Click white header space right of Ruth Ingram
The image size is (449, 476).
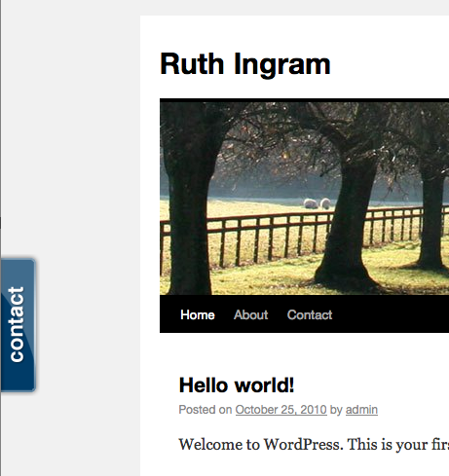(390, 64)
